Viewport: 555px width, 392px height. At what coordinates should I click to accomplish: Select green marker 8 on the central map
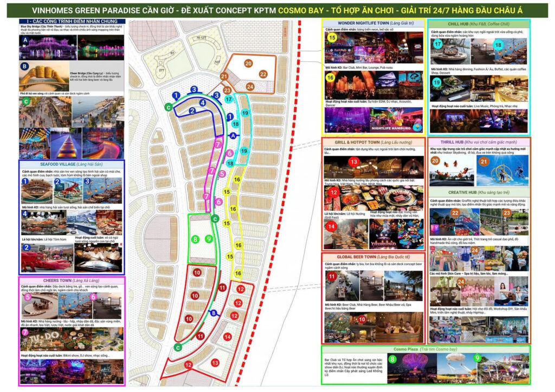tap(195, 239)
